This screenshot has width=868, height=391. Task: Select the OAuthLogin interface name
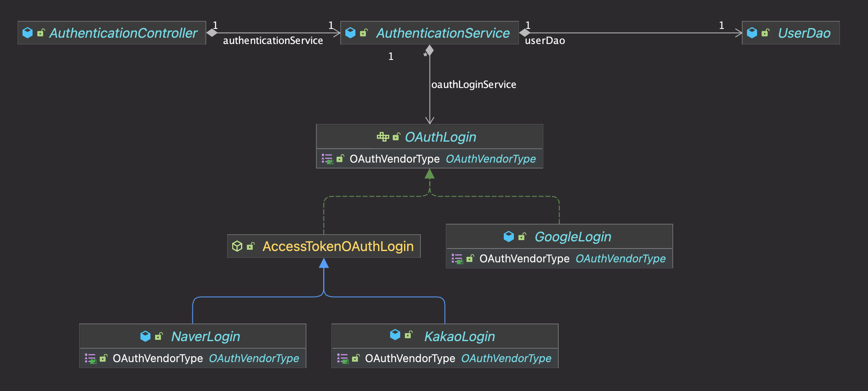440,137
